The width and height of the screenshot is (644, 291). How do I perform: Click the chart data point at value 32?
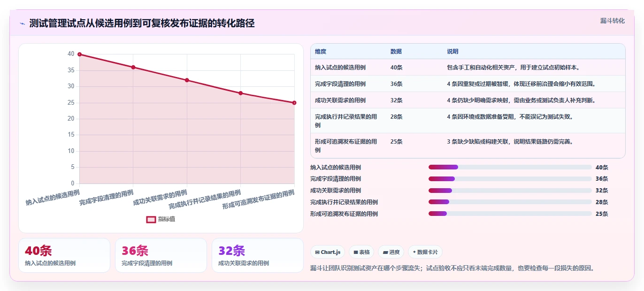(187, 80)
